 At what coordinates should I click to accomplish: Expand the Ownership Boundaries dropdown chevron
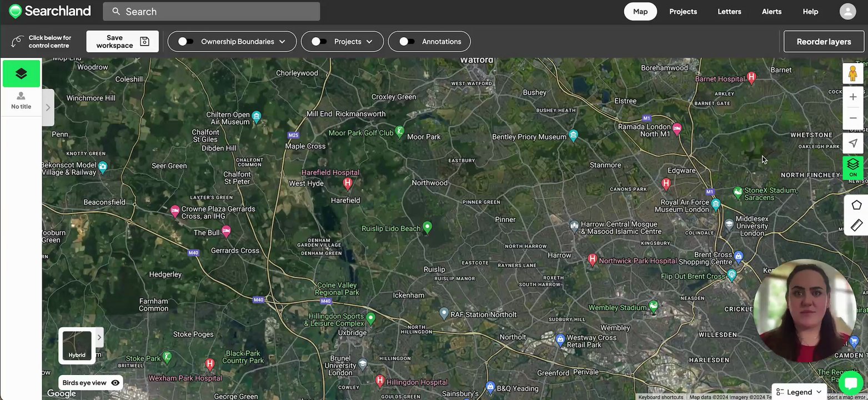[x=282, y=42]
